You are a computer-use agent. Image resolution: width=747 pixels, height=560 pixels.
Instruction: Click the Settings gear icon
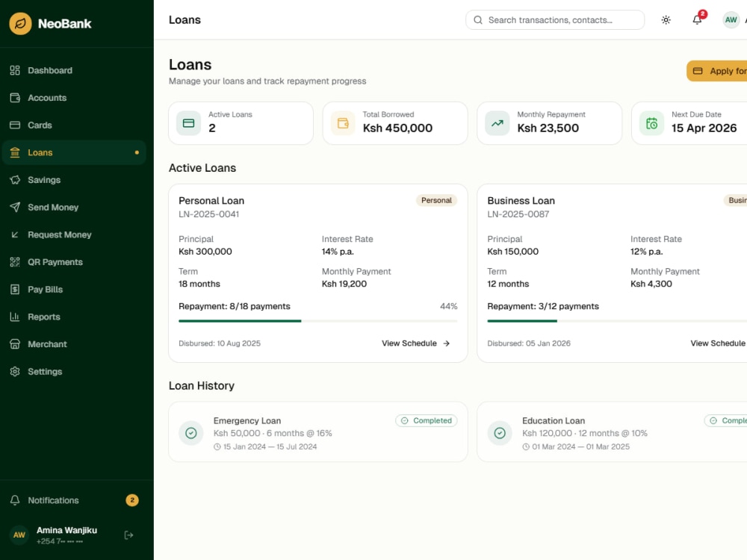[15, 371]
